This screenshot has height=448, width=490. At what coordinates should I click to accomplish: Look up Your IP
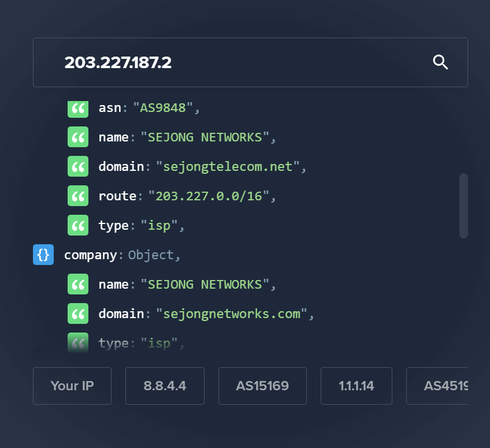72,386
